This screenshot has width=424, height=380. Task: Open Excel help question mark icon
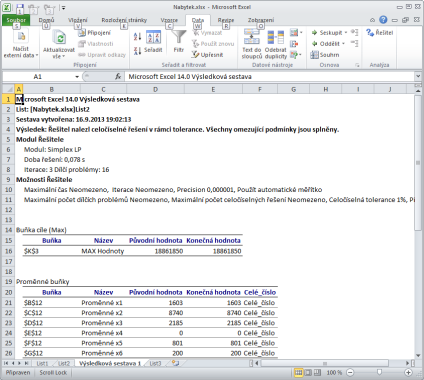(x=383, y=20)
